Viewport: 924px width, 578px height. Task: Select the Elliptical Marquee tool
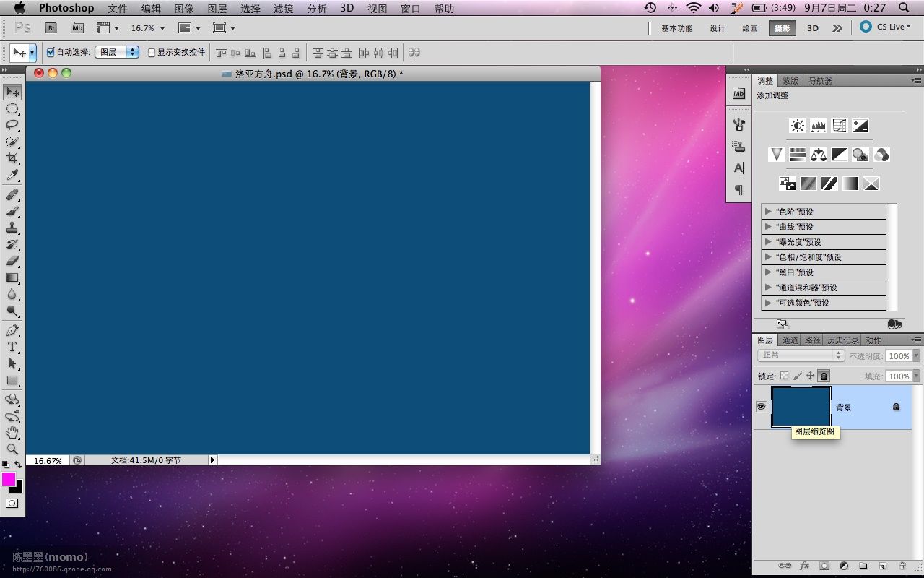(12, 109)
